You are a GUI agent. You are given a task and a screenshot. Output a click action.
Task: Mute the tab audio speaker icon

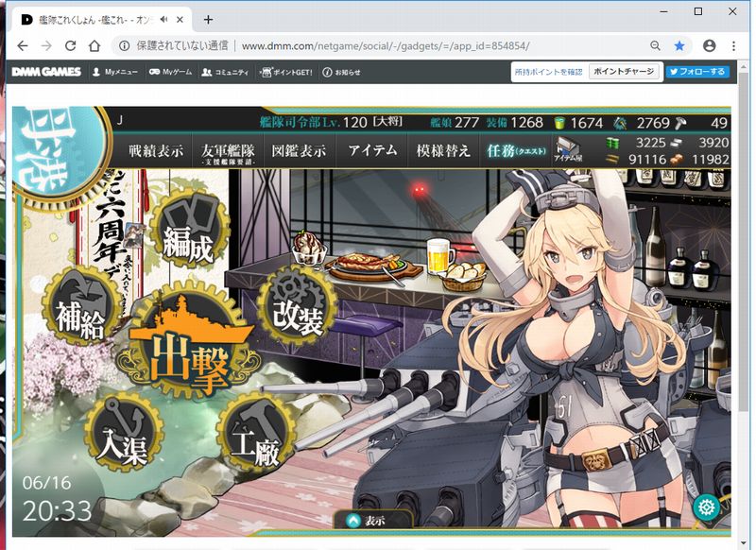click(163, 20)
